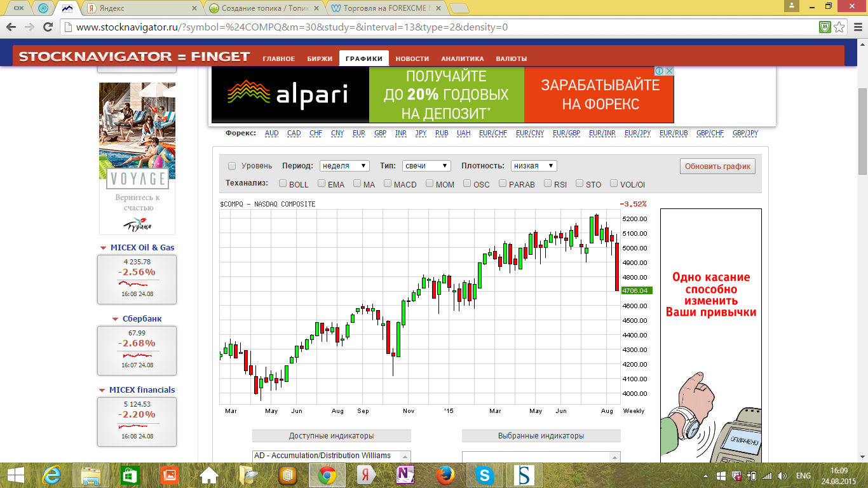Click the address bar URL field
868x488 pixels.
pyautogui.click(x=438, y=27)
